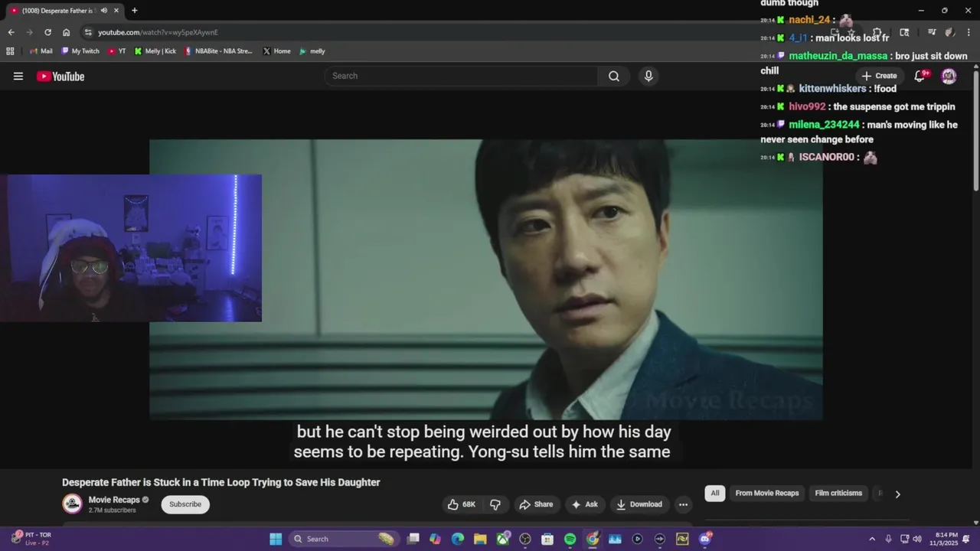Open PIT - TOR live score widget
This screenshot has height=551, width=980.
(32, 539)
